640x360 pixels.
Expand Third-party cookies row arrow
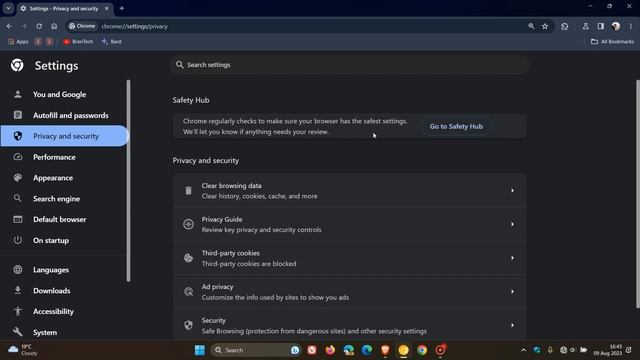pyautogui.click(x=512, y=258)
